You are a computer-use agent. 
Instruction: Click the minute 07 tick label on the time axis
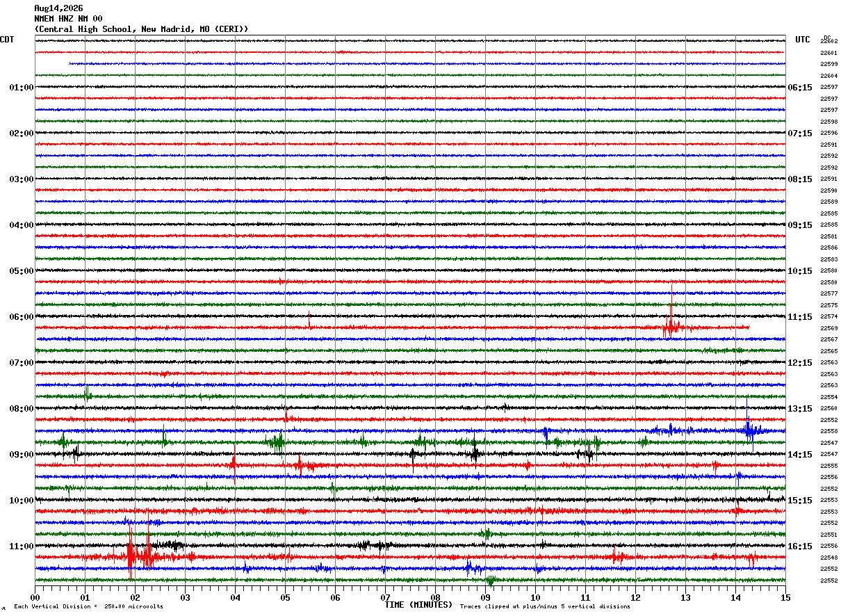(385, 597)
